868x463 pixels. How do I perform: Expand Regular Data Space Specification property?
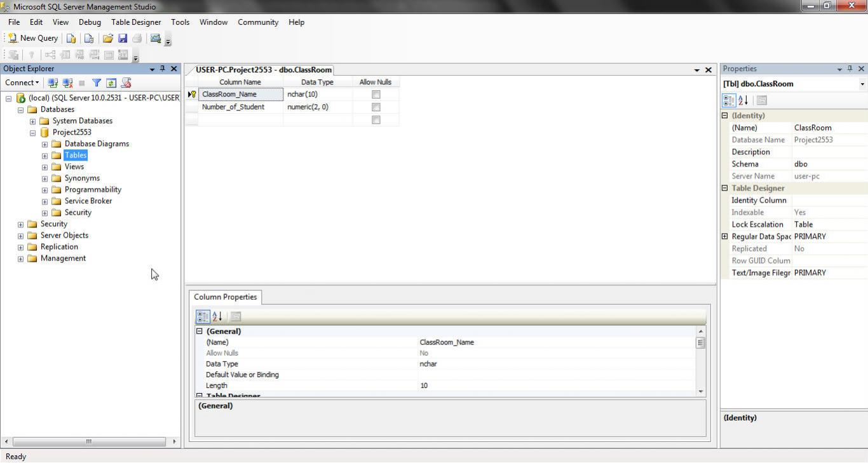[724, 236]
